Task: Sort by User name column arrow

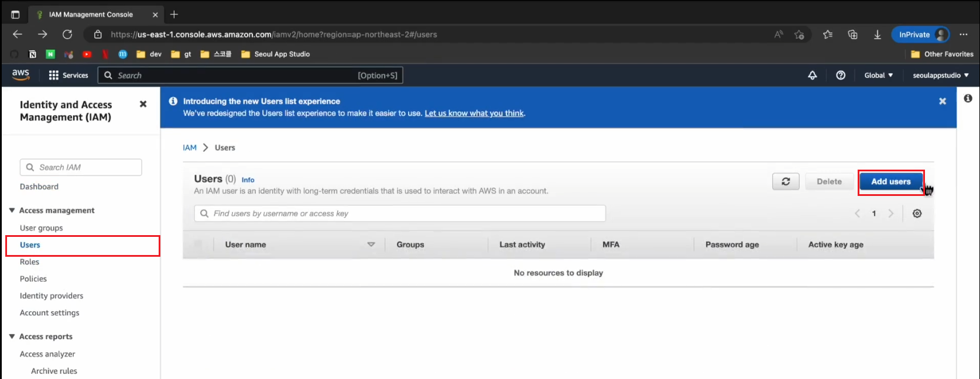Action: 371,244
